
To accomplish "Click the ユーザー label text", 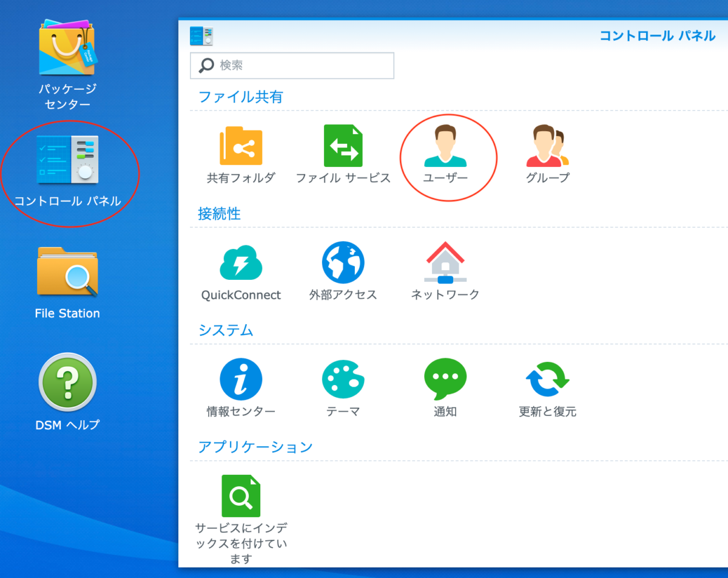I will click(x=445, y=178).
